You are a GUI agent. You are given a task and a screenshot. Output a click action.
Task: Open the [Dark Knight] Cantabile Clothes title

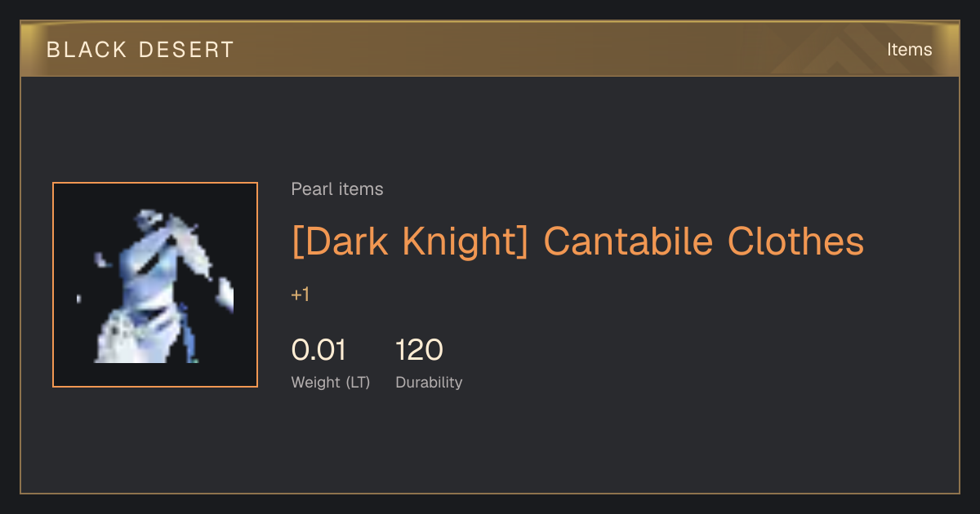pyautogui.click(x=577, y=241)
